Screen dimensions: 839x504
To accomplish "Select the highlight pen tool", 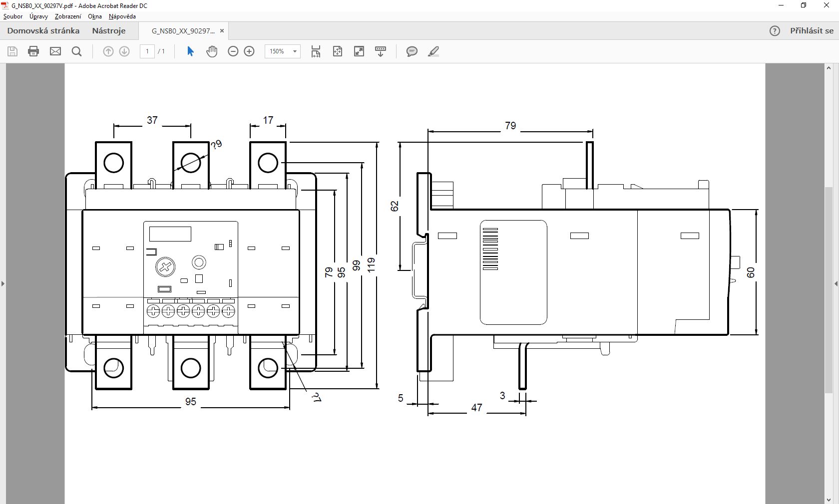I will pyautogui.click(x=433, y=51).
